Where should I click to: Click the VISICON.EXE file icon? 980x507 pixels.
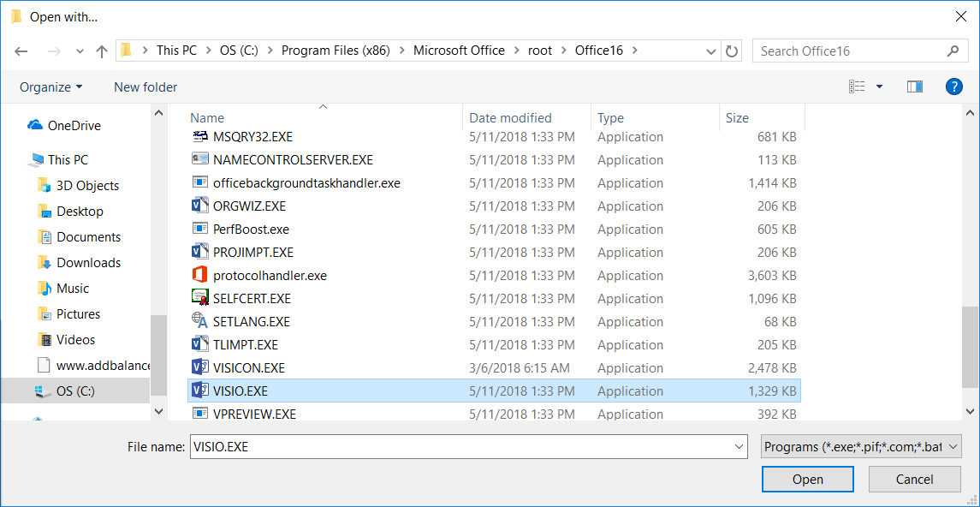[x=199, y=367]
